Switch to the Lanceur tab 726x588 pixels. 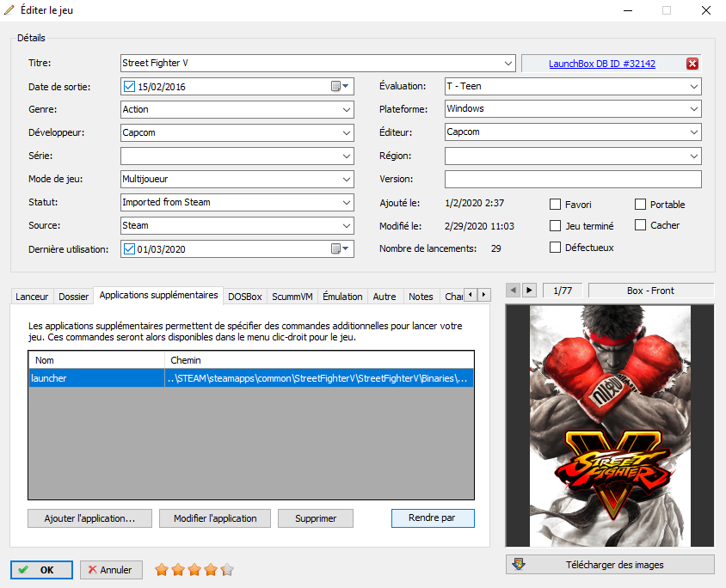pos(32,297)
